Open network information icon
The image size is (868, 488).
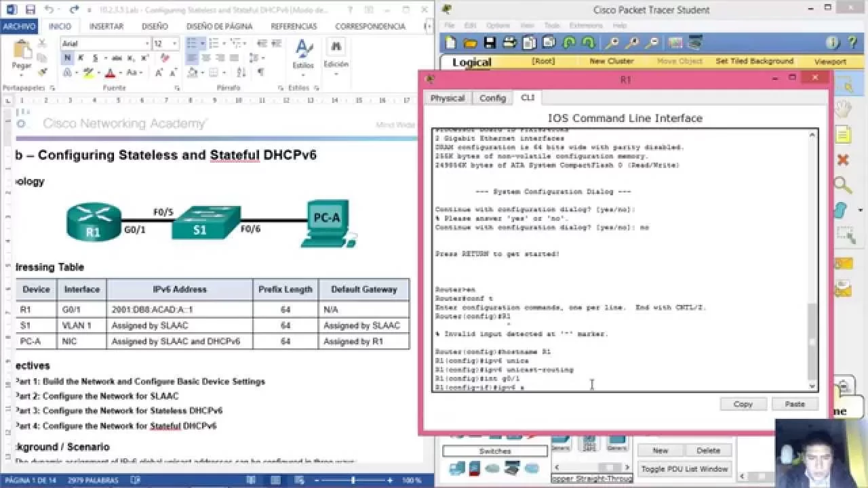click(x=833, y=43)
